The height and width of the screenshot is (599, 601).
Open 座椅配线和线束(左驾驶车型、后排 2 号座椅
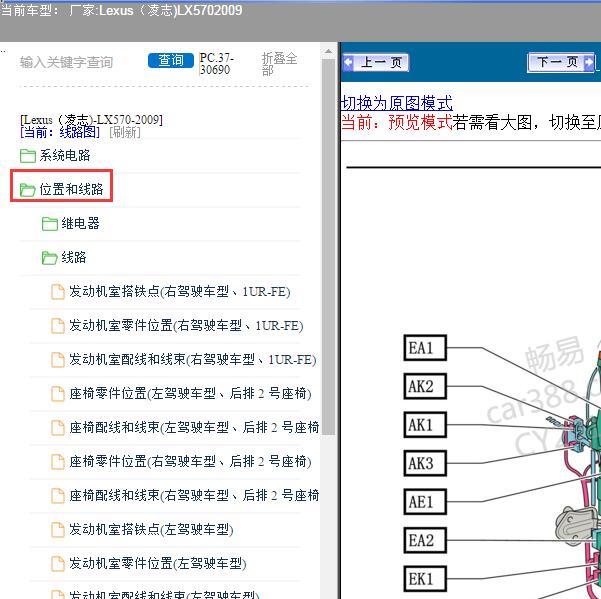coord(194,427)
